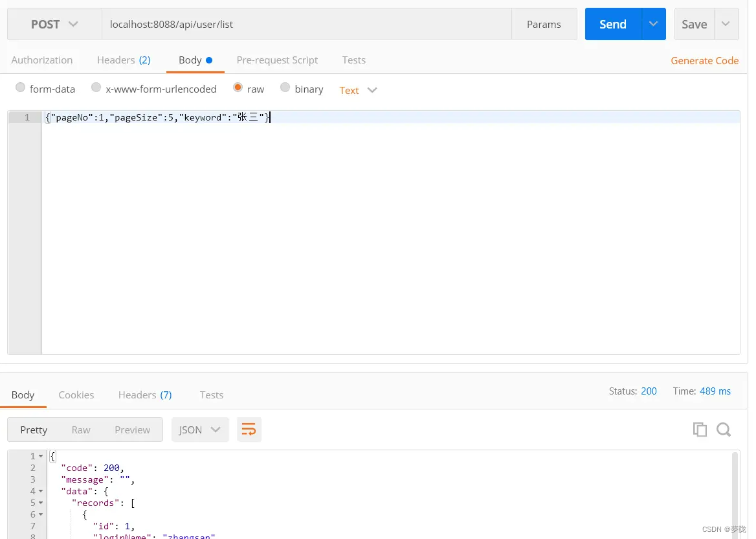Viewport: 756px width, 539px height.
Task: Select Preview view for the response
Action: coord(132,430)
